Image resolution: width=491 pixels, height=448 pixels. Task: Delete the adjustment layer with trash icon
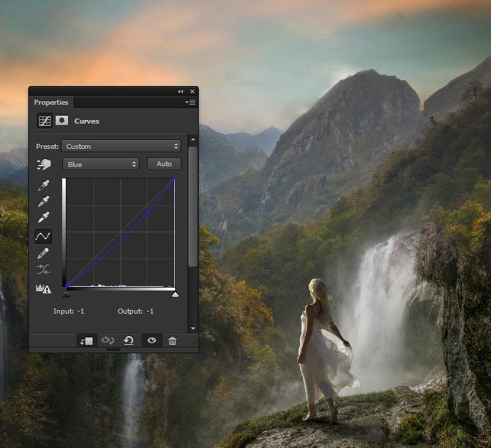click(172, 341)
